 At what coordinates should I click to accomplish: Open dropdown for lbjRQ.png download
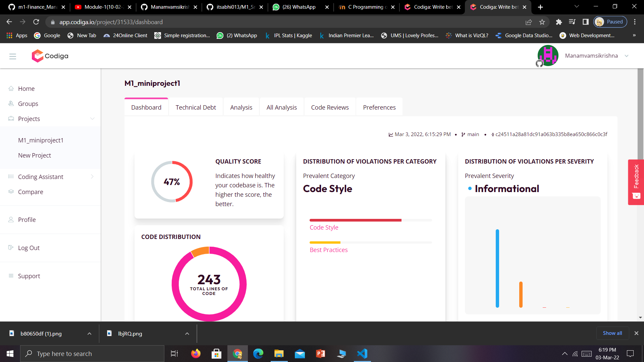point(187,334)
